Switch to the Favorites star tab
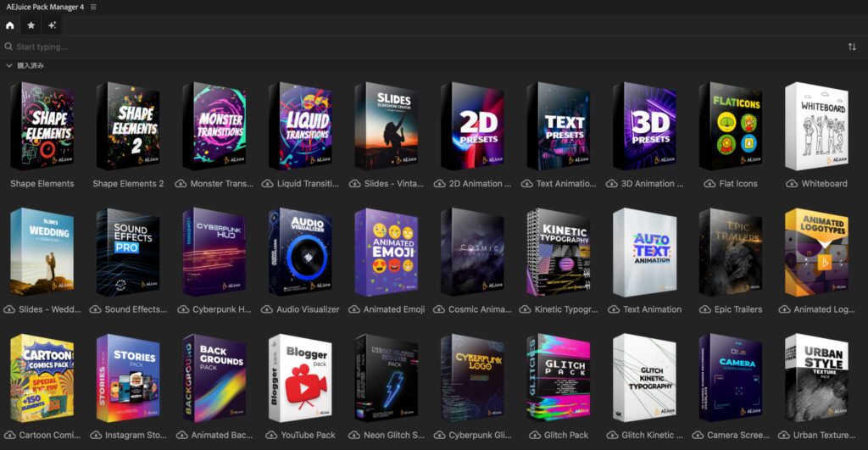The image size is (868, 450). (31, 25)
